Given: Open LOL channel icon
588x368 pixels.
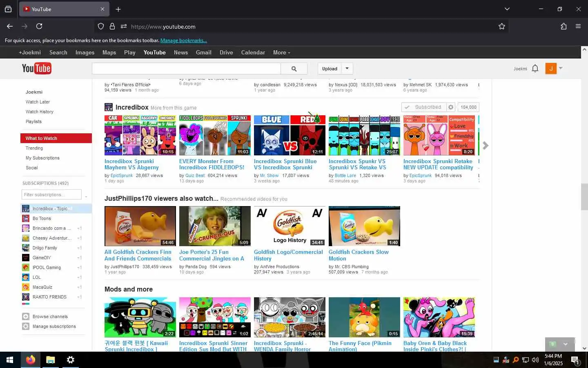Looking at the screenshot, I should (x=26, y=277).
